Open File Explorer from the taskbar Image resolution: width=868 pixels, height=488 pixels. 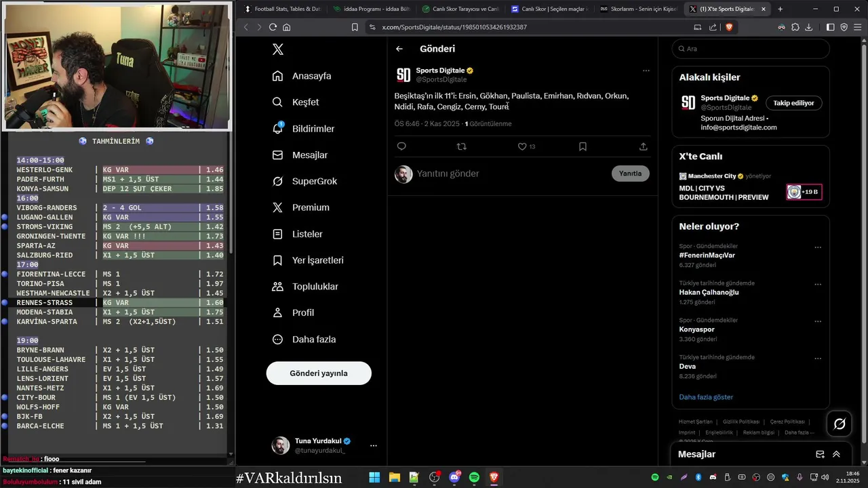pos(394,478)
